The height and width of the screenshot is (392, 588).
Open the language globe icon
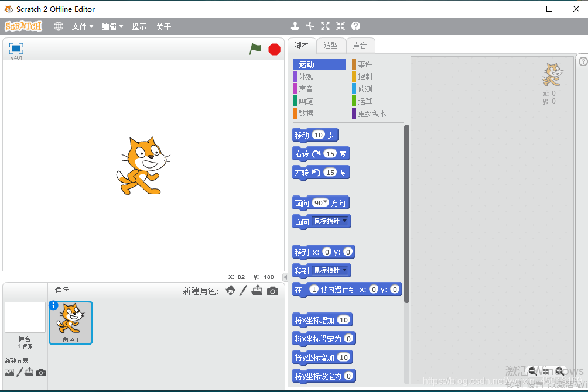[x=59, y=26]
